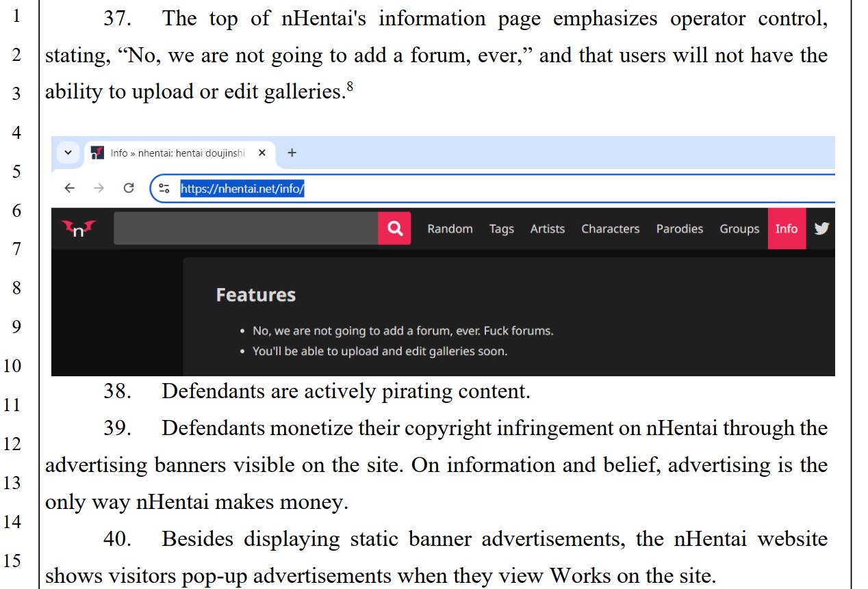Open site information icon in address bar

(164, 188)
